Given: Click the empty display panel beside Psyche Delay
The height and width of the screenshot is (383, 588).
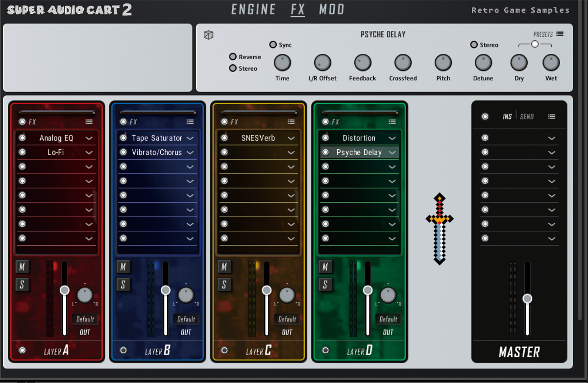Looking at the screenshot, I should pyautogui.click(x=98, y=58).
